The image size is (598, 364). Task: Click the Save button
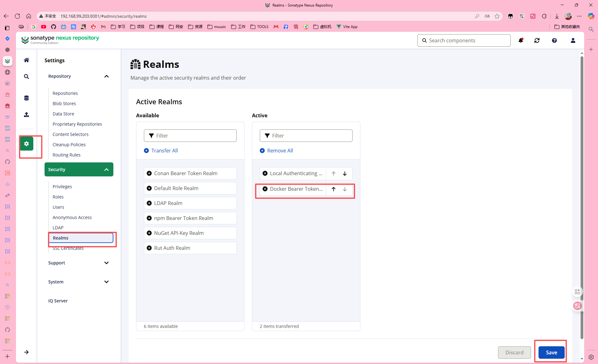pyautogui.click(x=551, y=352)
